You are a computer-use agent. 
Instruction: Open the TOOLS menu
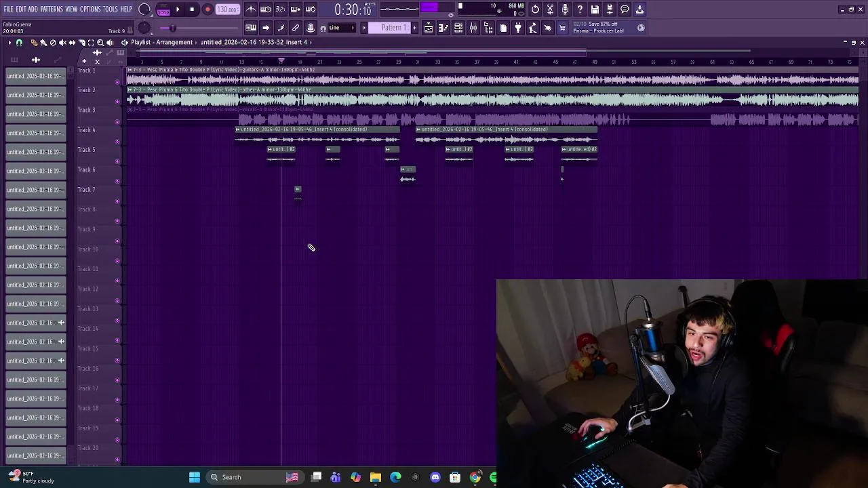pyautogui.click(x=111, y=9)
